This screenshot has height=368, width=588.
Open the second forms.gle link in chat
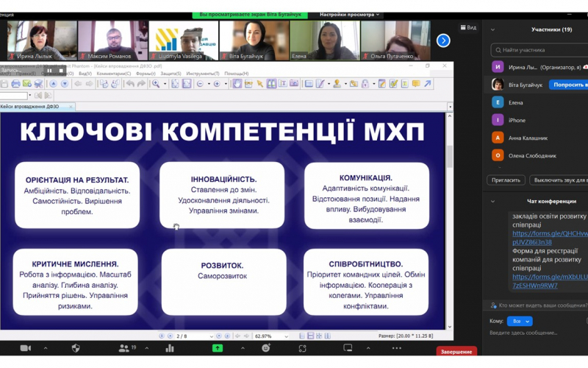[x=549, y=281]
